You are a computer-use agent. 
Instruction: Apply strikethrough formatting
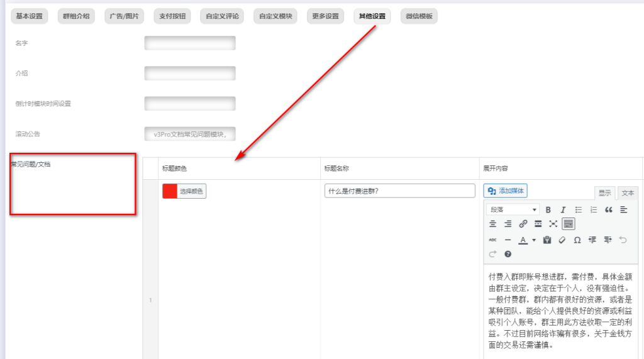pyautogui.click(x=493, y=240)
